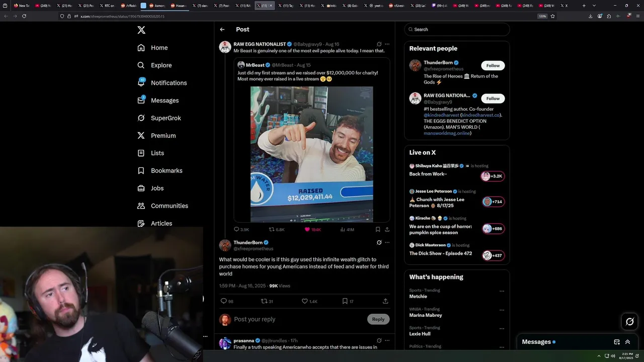
Task: Click the Search input field
Action: (x=457, y=29)
